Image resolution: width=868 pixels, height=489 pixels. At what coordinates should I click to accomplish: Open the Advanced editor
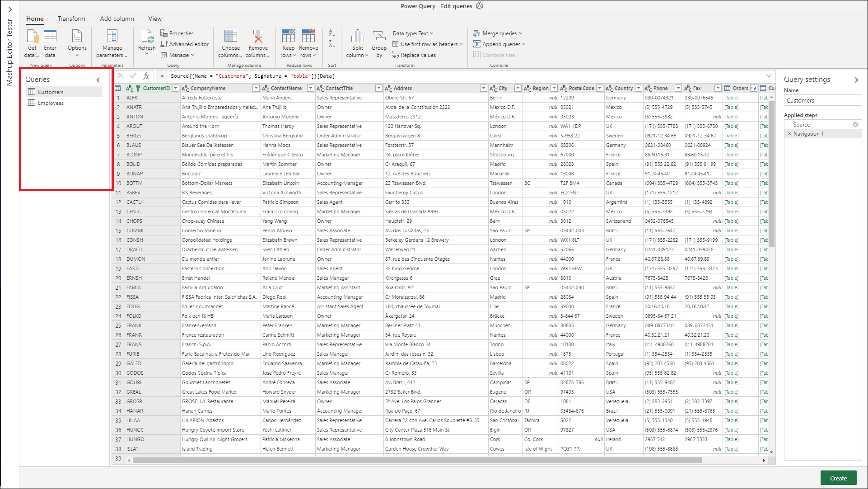[x=185, y=44]
